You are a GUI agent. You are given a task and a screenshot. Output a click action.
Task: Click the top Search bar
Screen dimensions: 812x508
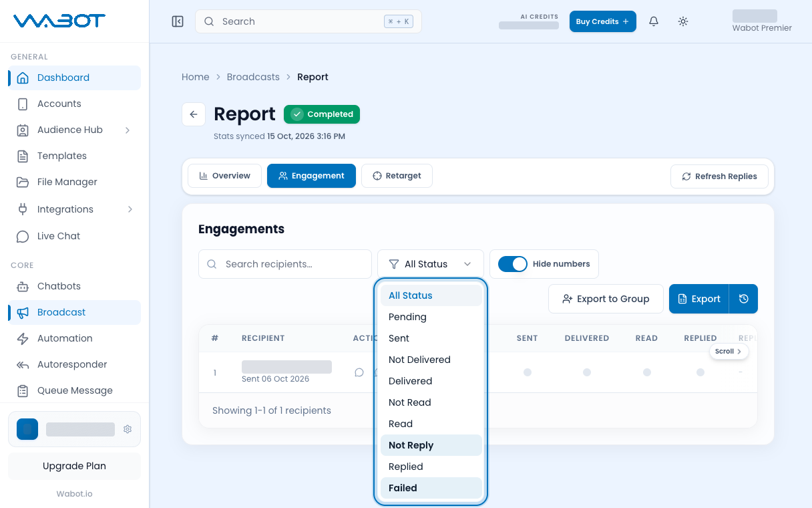[309, 21]
